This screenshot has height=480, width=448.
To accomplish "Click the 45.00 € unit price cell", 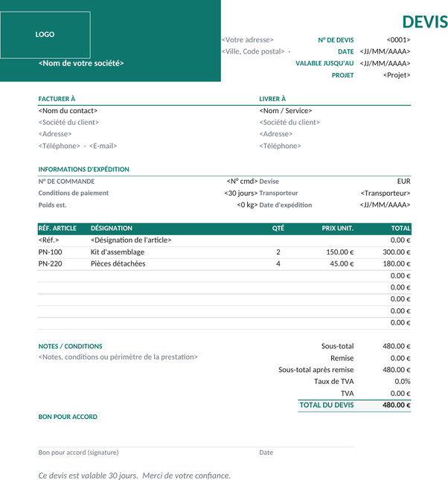I will pyautogui.click(x=342, y=263).
